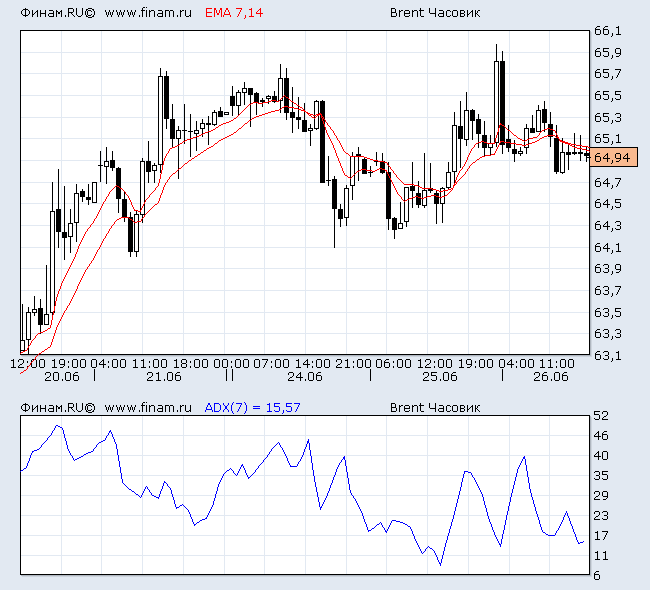The width and height of the screenshot is (650, 590).
Task: Click the 66,1 top price axis label
Action: 606,31
